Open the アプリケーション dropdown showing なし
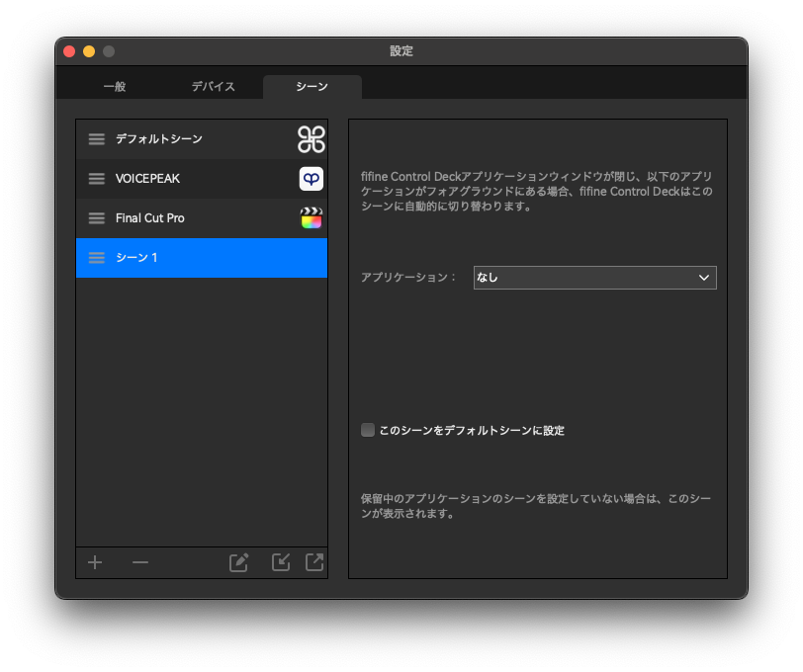803x672 pixels. click(594, 278)
